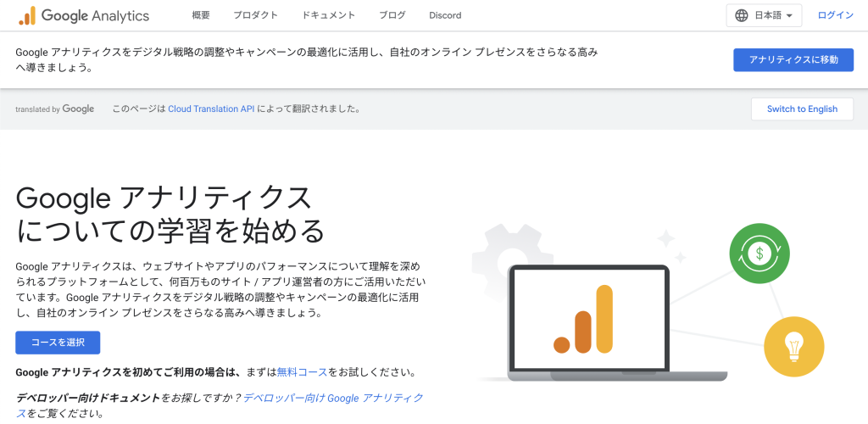Click the 'translated by Google' logo
The width and height of the screenshot is (868, 424).
(x=54, y=109)
